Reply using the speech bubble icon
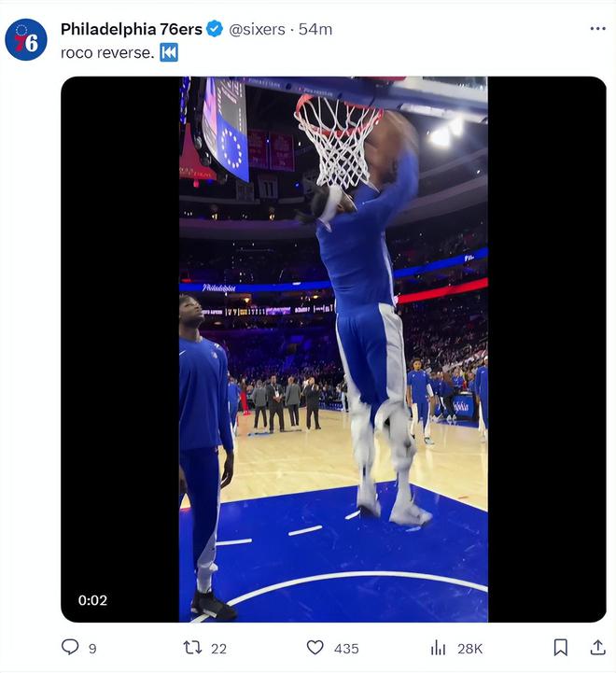The image size is (616, 673). (x=70, y=647)
